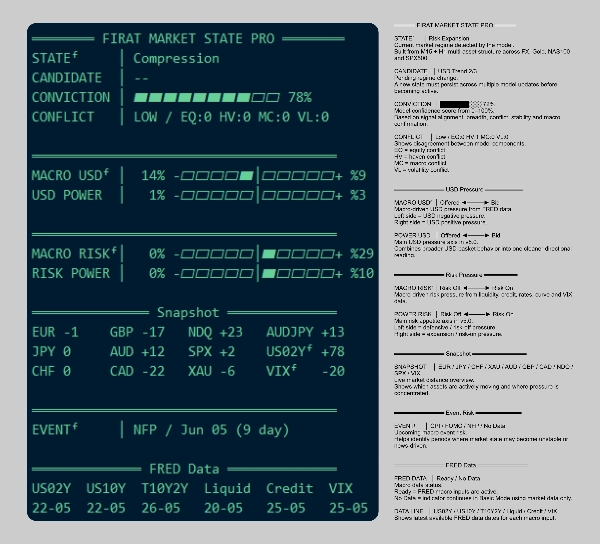This screenshot has width=600, height=544.
Task: Select the EUR -1 snapshot entry
Action: click(55, 332)
